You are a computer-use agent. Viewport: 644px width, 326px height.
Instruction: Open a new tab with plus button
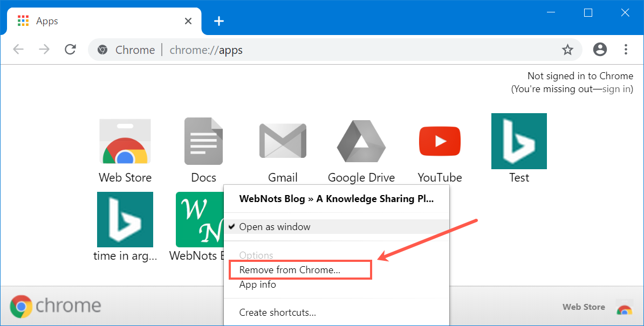click(x=218, y=21)
